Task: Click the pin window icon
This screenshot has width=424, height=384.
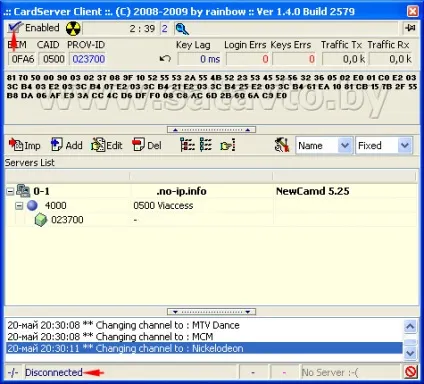Action: 410,28
